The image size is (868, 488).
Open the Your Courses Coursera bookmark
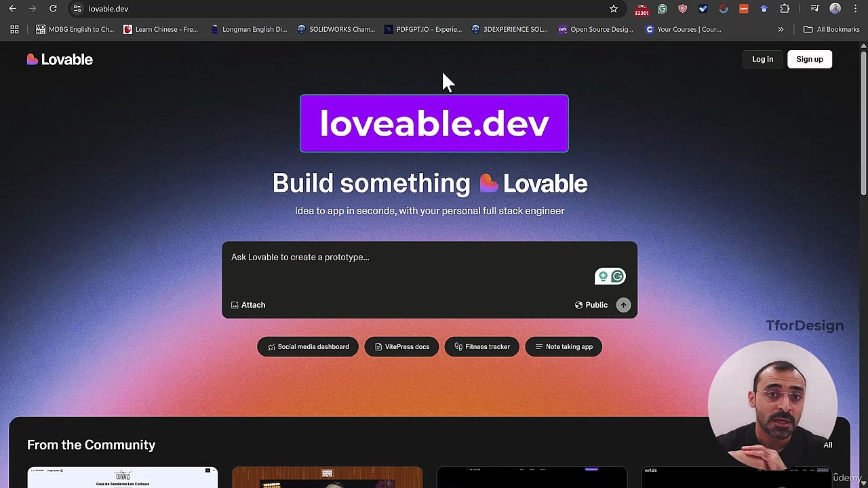tap(683, 29)
